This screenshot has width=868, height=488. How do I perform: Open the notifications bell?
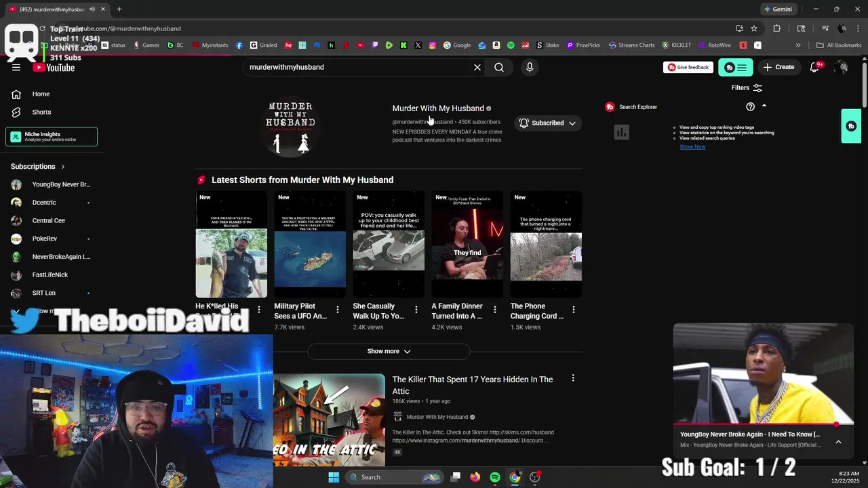pyautogui.click(x=815, y=67)
